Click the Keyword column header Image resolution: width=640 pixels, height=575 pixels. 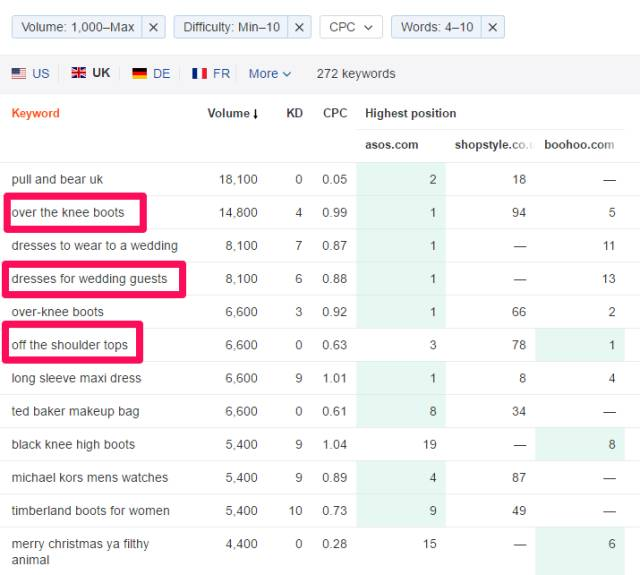click(35, 113)
